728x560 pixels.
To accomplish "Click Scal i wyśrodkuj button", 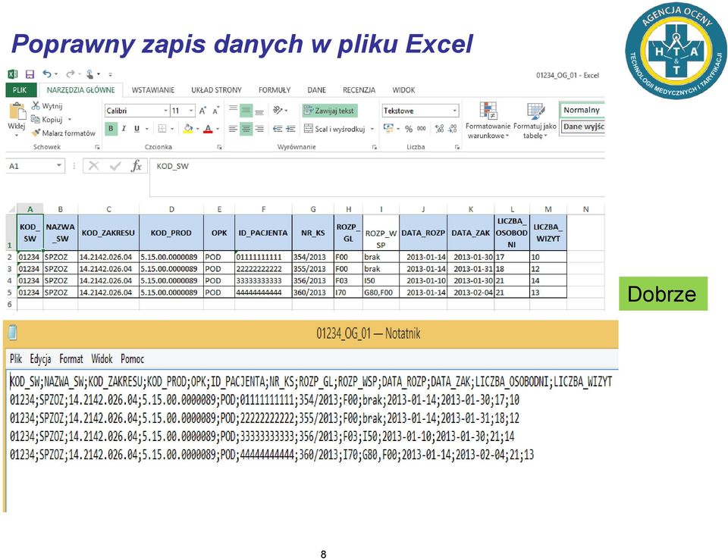I will (x=334, y=129).
